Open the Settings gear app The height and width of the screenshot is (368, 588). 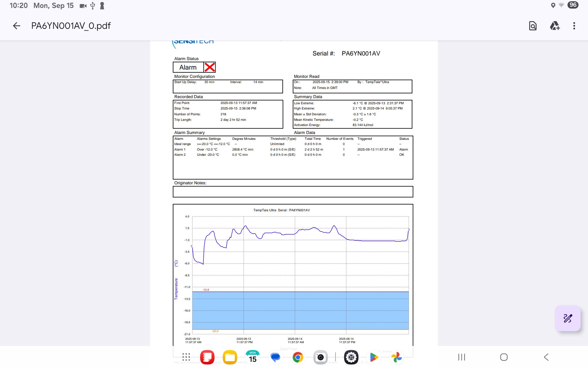point(351,357)
